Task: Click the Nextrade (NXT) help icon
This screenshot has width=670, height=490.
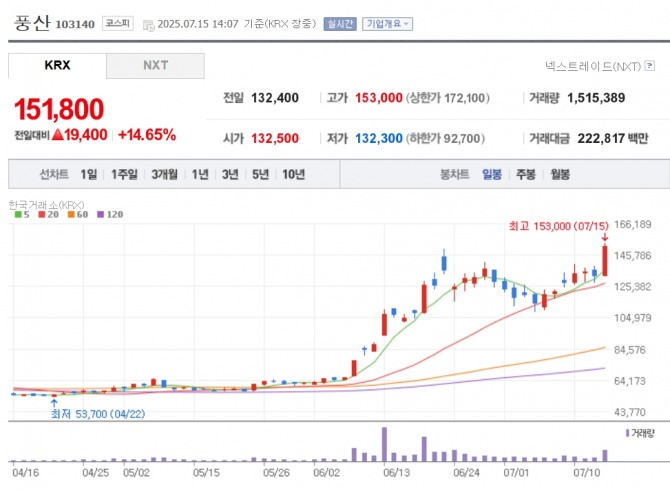Action: coord(649,65)
